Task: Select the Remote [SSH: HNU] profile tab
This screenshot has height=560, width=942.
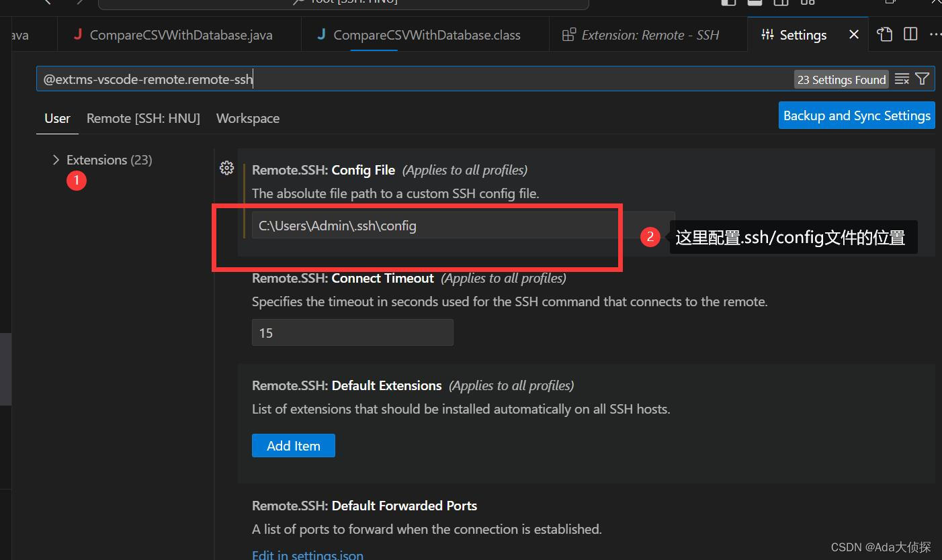Action: point(143,118)
